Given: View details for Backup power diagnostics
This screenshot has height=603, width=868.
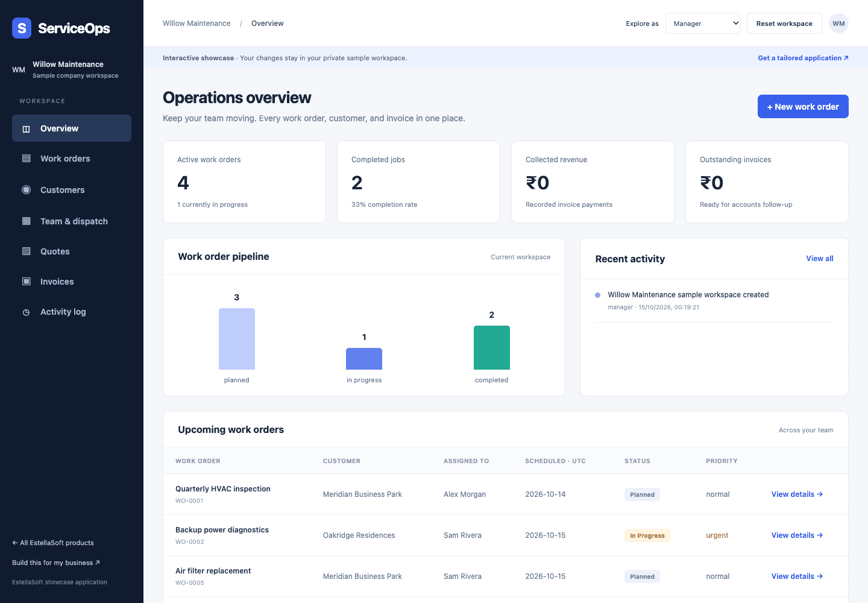Looking at the screenshot, I should click(x=797, y=535).
